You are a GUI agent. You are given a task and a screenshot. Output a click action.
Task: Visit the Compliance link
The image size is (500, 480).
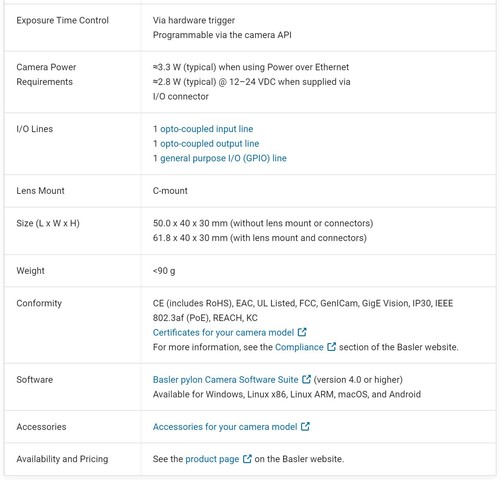[x=299, y=347]
